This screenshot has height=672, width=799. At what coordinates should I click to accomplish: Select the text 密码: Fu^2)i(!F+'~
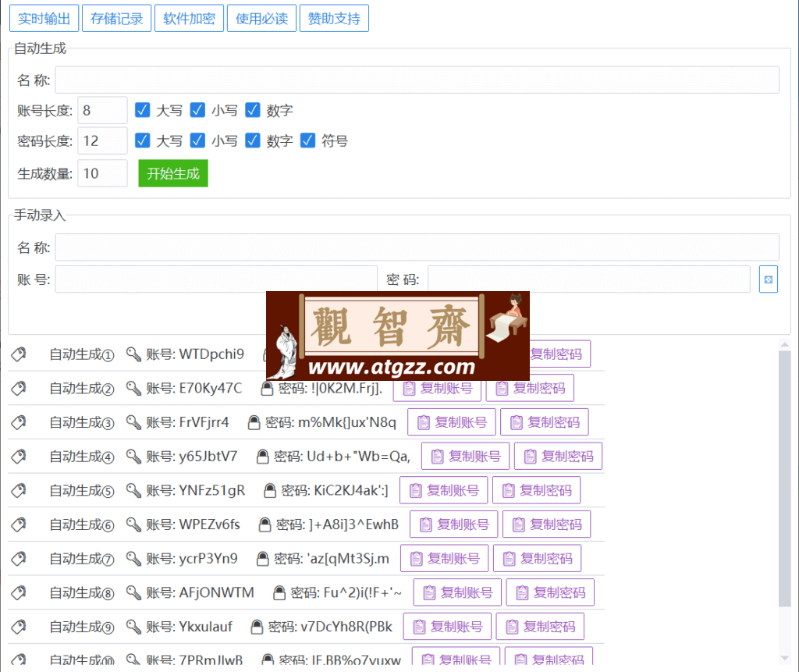point(346,592)
